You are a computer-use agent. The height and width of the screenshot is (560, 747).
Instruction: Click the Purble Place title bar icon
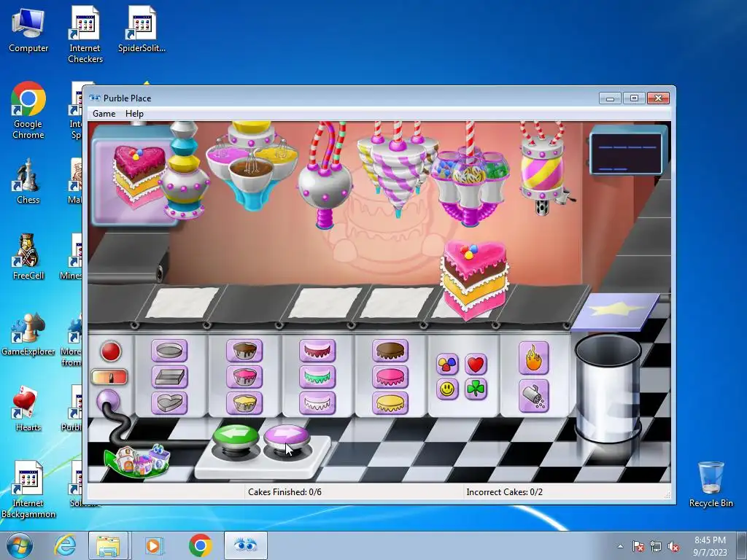click(x=96, y=98)
